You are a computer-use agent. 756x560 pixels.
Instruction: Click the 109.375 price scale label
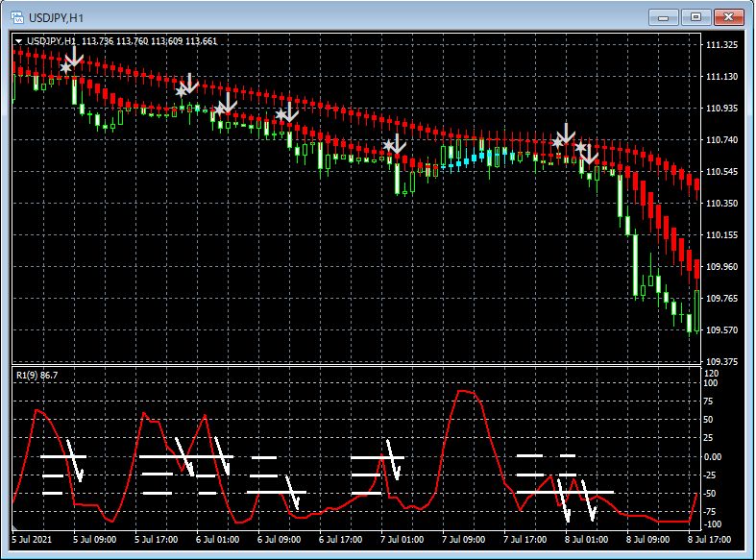pyautogui.click(x=721, y=361)
